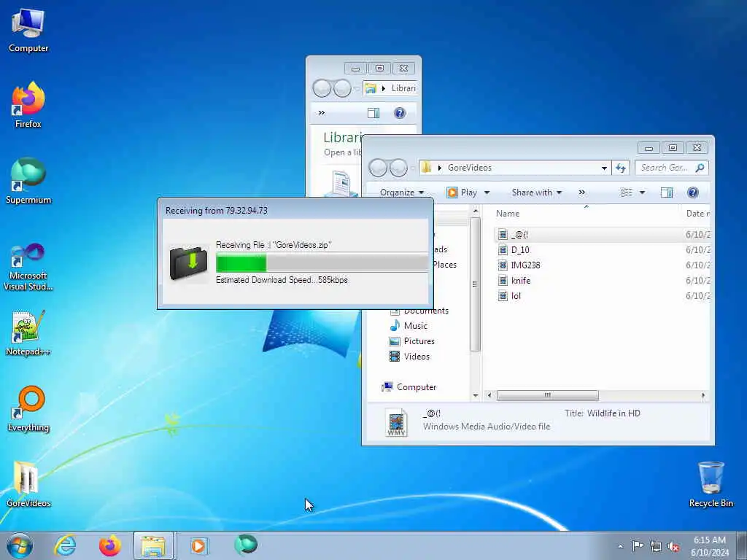Open Supermium from the taskbar
Screen dimensions: 747x560
pos(246,545)
